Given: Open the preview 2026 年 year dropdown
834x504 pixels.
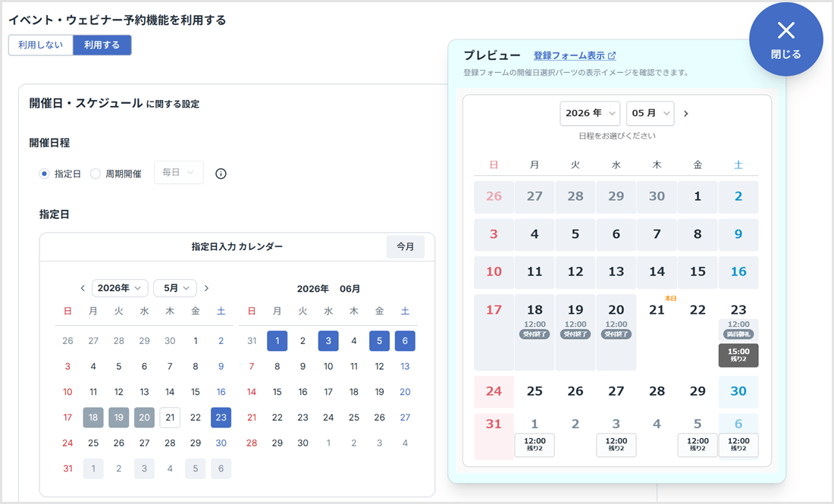Looking at the screenshot, I should click(590, 113).
